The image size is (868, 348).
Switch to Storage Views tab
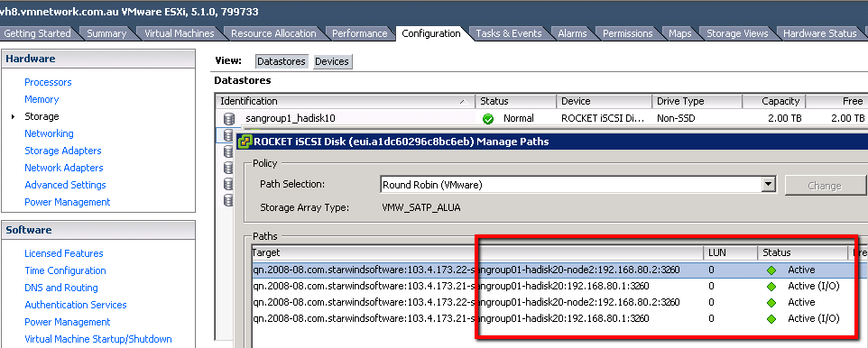pos(737,33)
